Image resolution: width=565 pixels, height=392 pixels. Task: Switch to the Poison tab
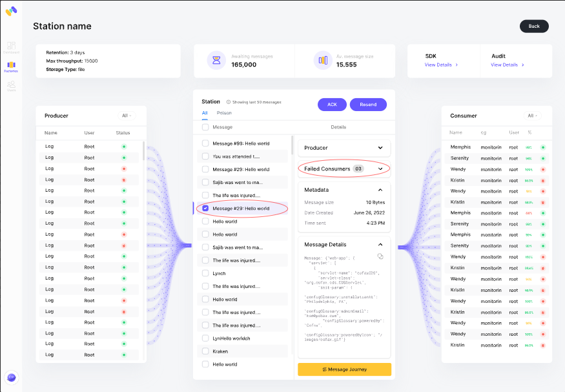point(224,113)
